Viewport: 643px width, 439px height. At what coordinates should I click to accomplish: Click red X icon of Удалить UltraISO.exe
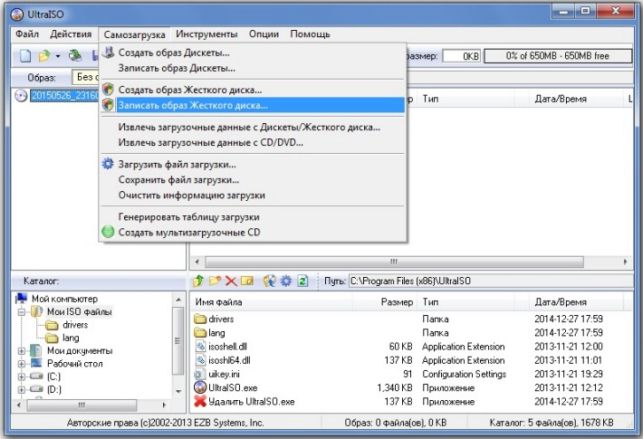tap(200, 401)
